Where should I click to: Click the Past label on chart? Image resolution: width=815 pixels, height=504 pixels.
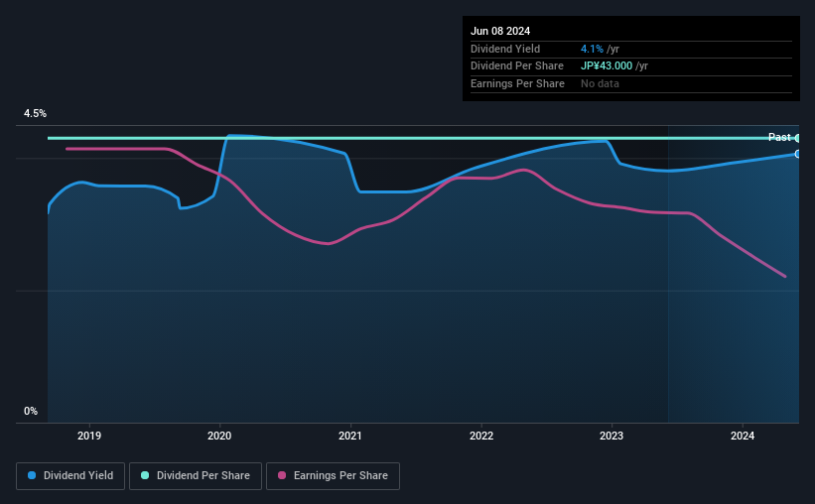pyautogui.click(x=779, y=137)
